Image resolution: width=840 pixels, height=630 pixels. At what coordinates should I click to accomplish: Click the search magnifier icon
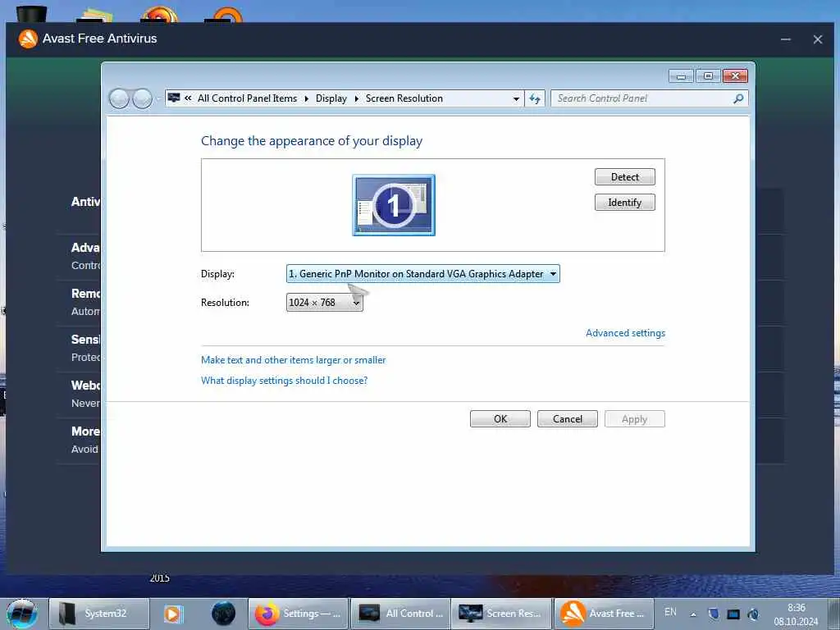(738, 98)
